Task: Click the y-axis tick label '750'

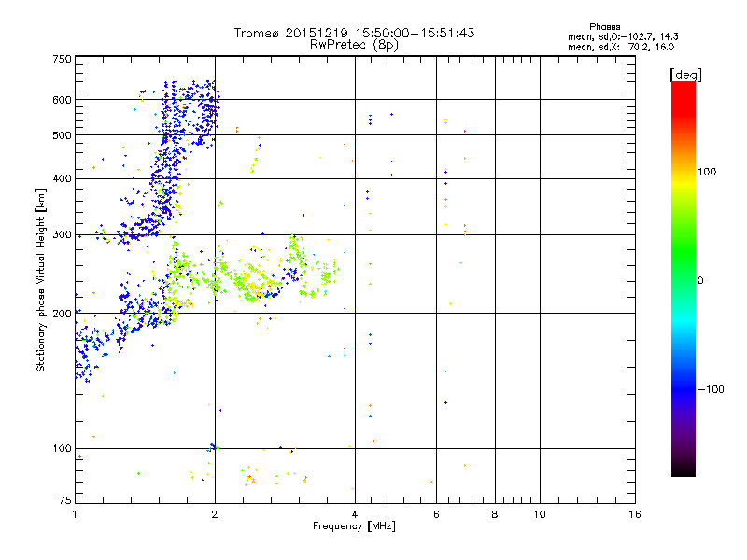Action: pos(62,60)
